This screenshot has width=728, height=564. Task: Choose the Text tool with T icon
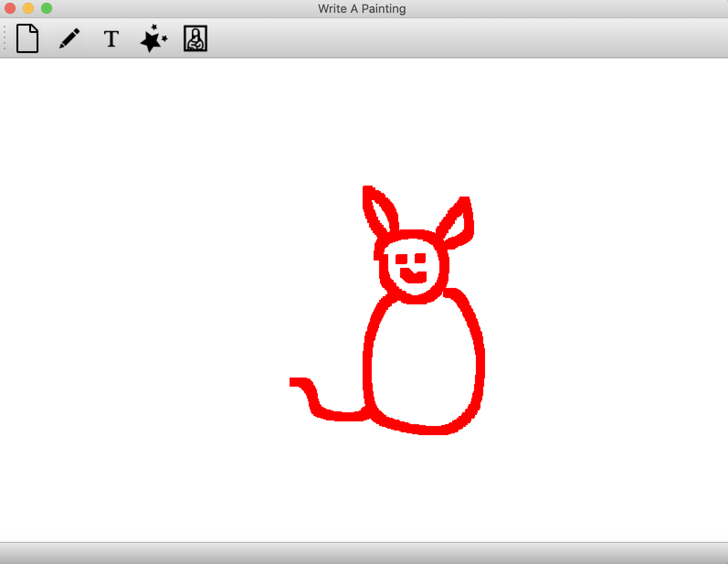pos(111,39)
